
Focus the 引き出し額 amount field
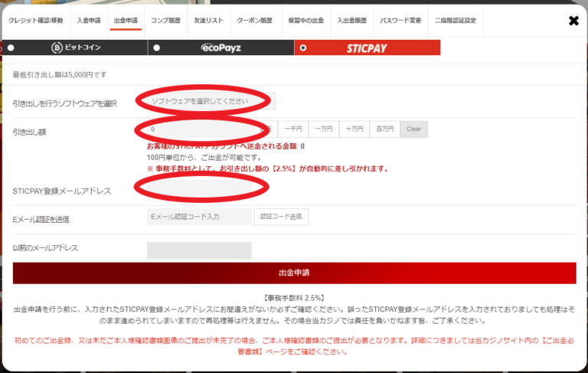tap(199, 129)
